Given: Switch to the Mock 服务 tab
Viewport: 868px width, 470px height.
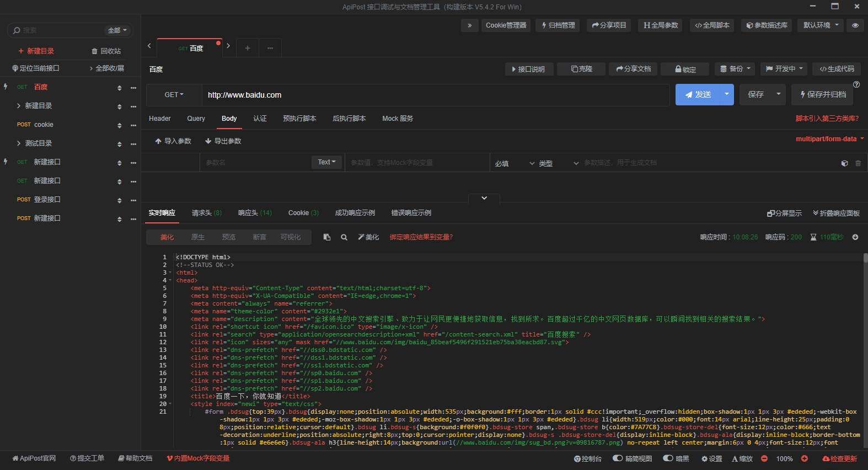Looking at the screenshot, I should (398, 119).
